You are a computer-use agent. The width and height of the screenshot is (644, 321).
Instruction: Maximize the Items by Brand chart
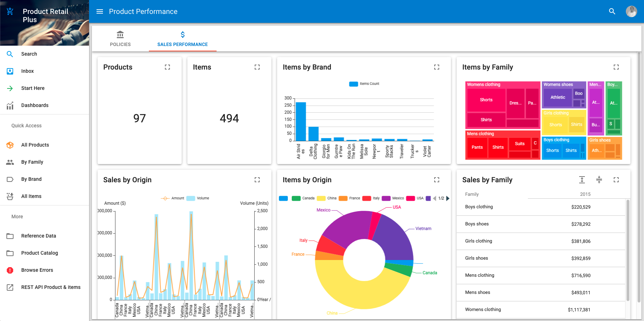[437, 67]
